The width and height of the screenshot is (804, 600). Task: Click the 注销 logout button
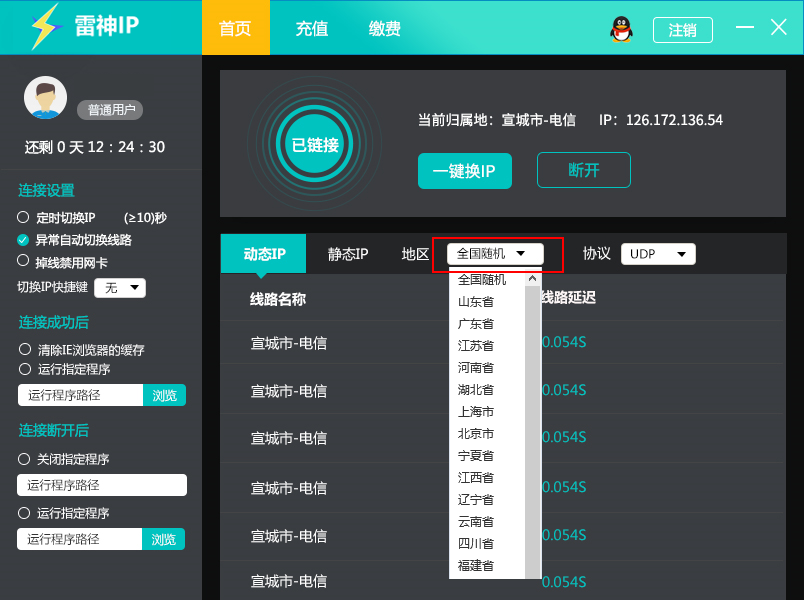pyautogui.click(x=682, y=30)
